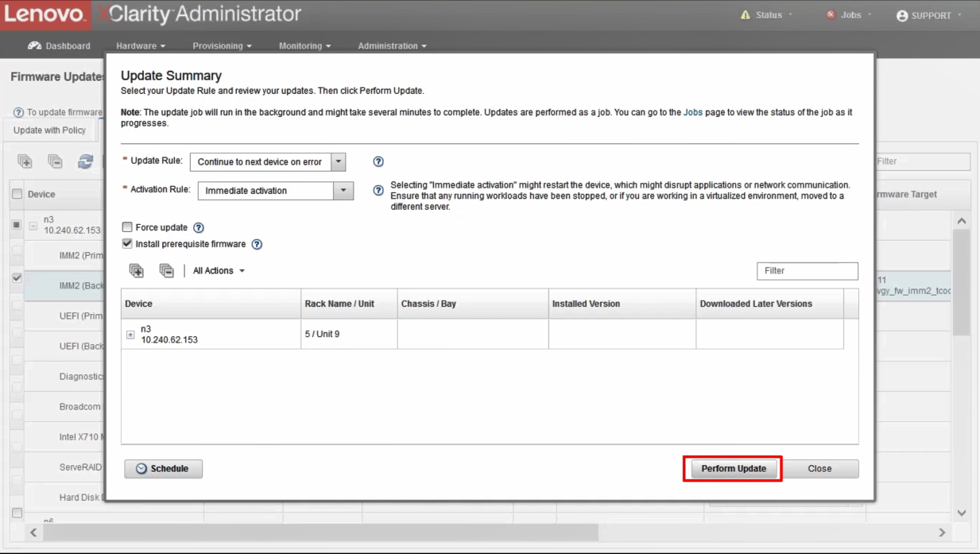Uncheck Install prerequisite firmware checkbox
The height and width of the screenshot is (554, 980).
127,244
